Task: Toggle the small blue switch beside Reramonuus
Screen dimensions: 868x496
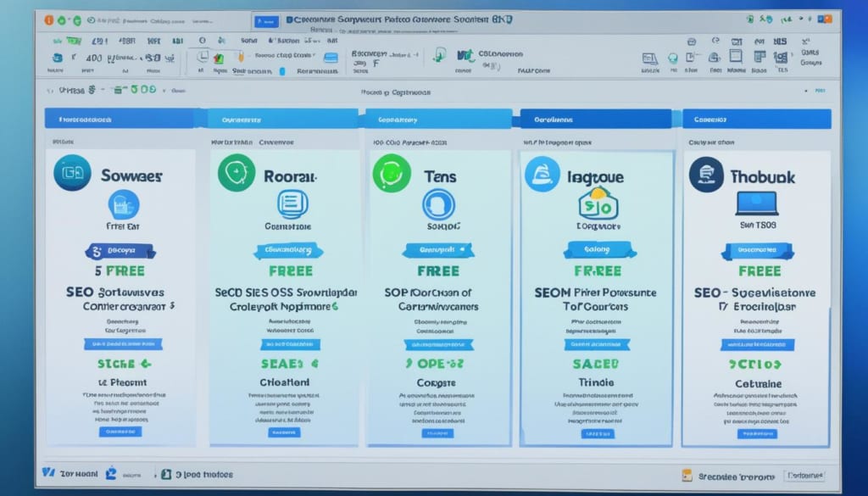Action: click(282, 71)
